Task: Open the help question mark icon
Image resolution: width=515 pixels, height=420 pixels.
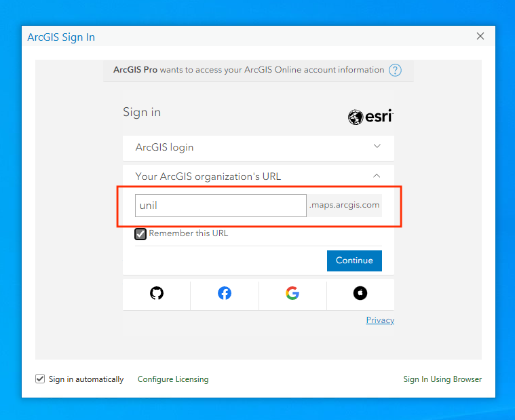Action: (395, 71)
